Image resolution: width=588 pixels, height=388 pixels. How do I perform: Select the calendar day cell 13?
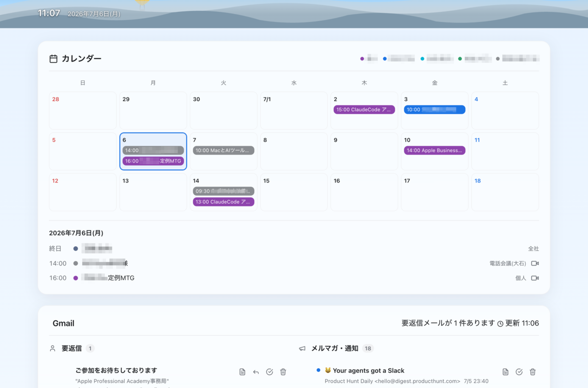[x=153, y=192]
